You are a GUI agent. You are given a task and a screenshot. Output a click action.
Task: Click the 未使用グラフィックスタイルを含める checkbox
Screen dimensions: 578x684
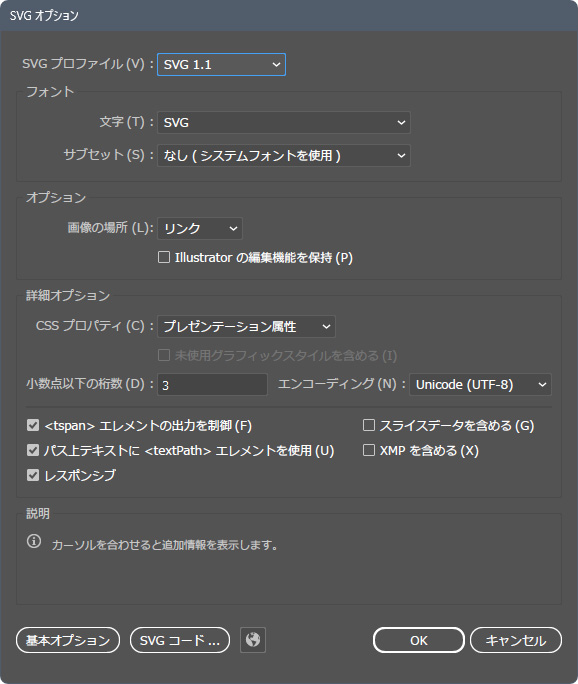tap(164, 356)
